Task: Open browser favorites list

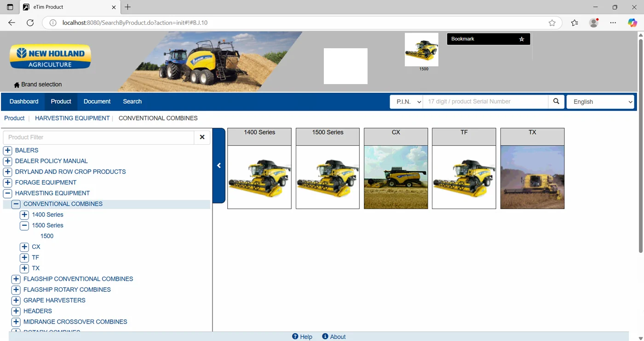Action: pyautogui.click(x=575, y=23)
